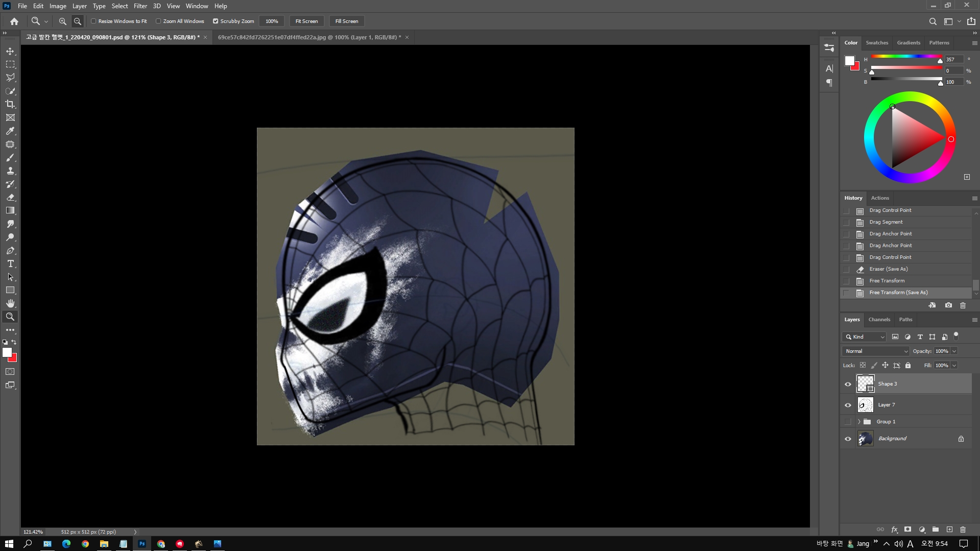This screenshot has height=551, width=980.
Task: Select the Polygonal Lasso tool
Action: pyautogui.click(x=10, y=78)
